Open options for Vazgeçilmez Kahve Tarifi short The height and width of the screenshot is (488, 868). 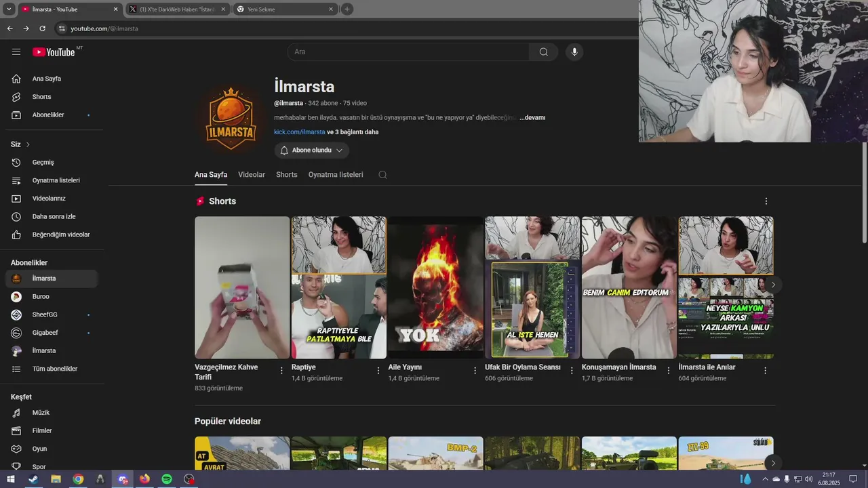pyautogui.click(x=281, y=371)
